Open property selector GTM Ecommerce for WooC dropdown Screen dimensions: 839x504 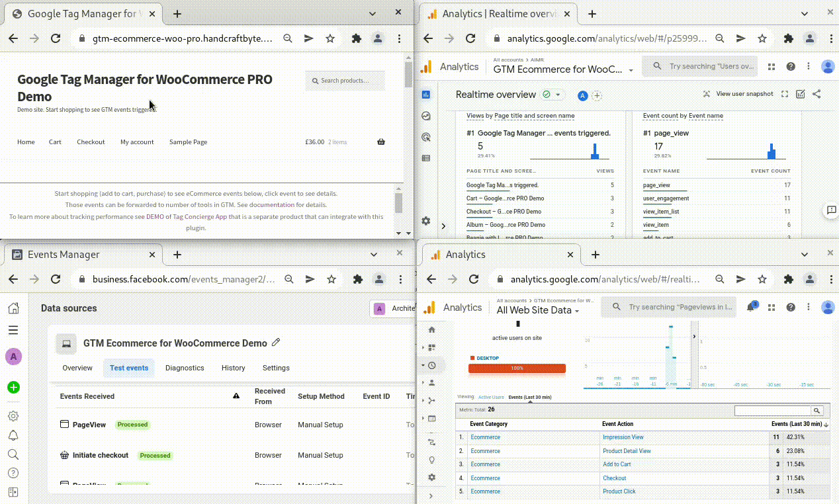tap(564, 69)
